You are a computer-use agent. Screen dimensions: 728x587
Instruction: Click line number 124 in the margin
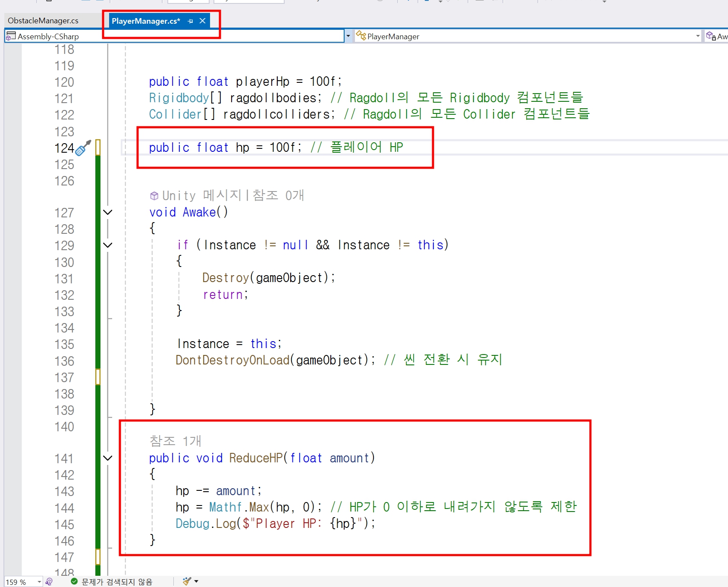(x=64, y=148)
